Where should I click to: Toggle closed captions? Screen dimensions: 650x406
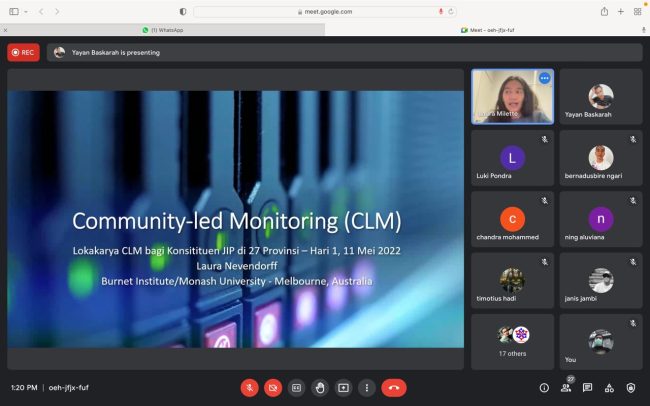[x=296, y=387]
